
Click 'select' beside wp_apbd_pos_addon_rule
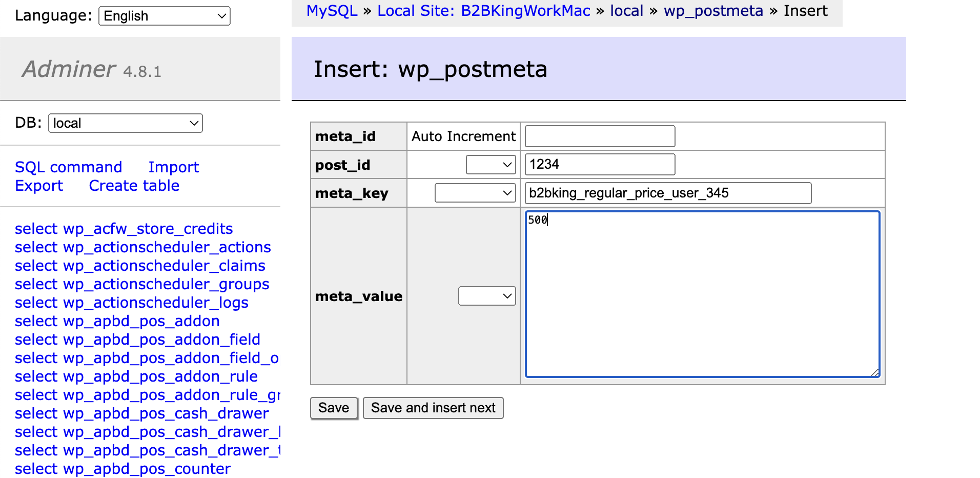[36, 376]
